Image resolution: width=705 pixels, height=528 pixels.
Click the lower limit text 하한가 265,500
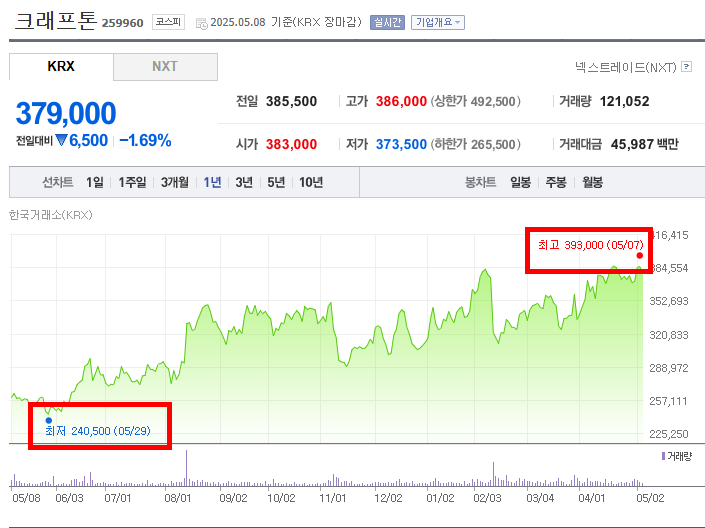click(476, 144)
